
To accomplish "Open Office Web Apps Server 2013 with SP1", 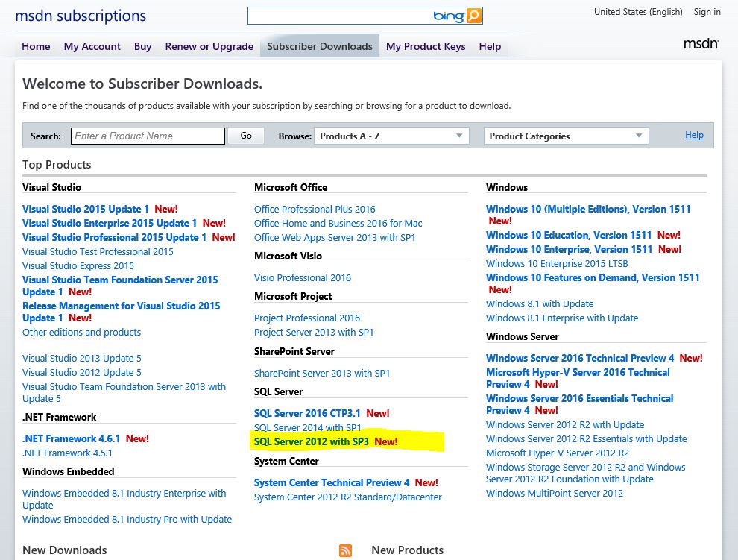I will [335, 237].
